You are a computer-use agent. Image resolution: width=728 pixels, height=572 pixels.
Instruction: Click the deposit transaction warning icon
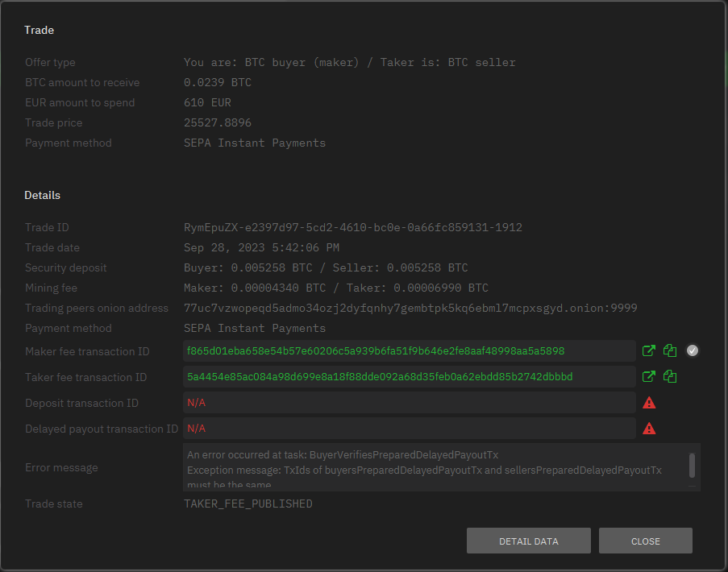[649, 402]
